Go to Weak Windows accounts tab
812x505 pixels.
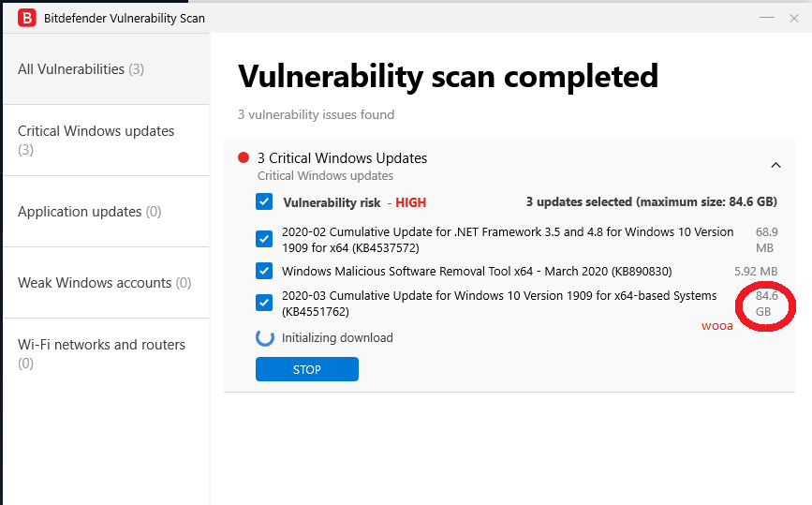104,283
